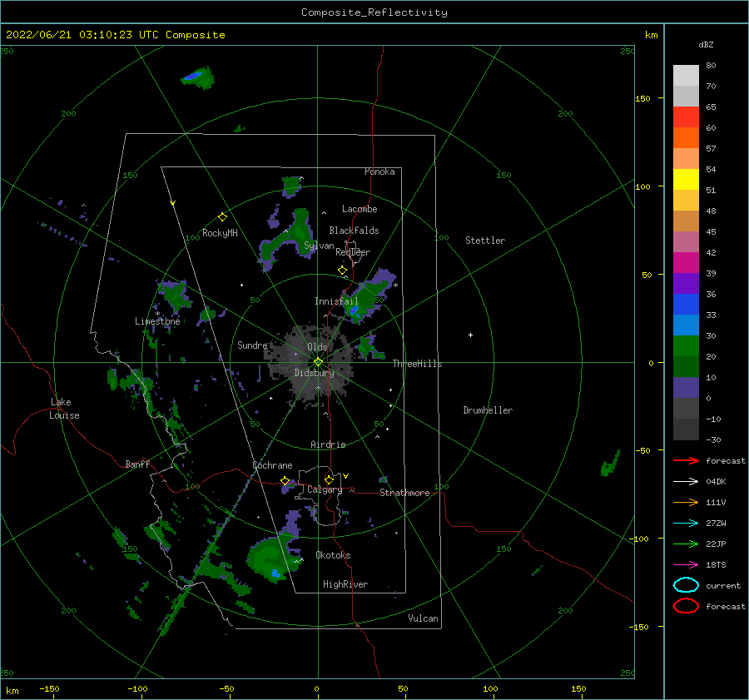Click the yellow diamond marker near RockyMH
This screenshot has height=700, width=749.
click(x=222, y=217)
